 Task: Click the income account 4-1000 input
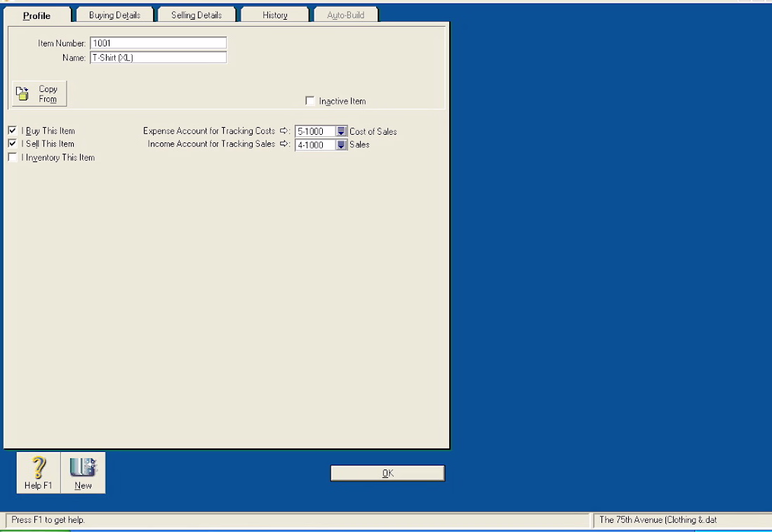pyautogui.click(x=315, y=145)
